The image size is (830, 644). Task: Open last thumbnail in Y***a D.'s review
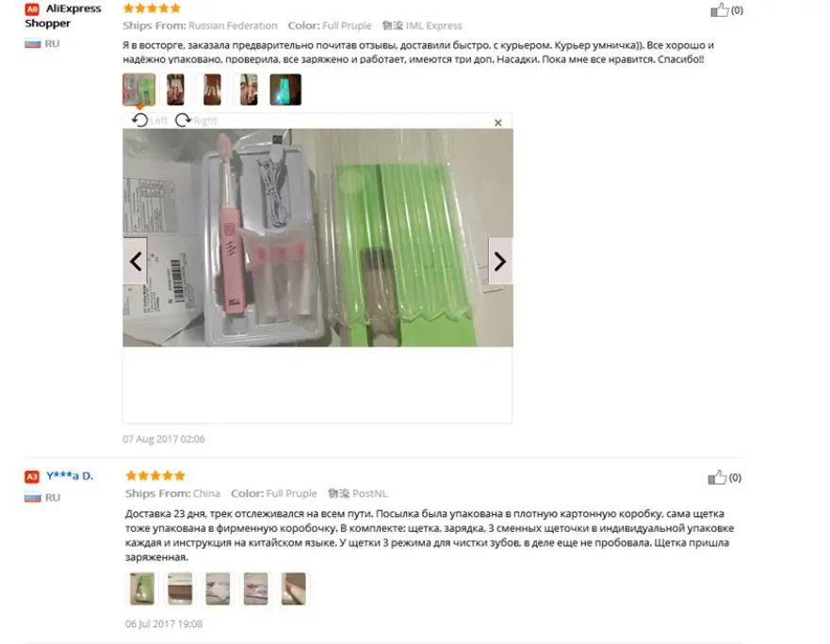pyautogui.click(x=294, y=588)
